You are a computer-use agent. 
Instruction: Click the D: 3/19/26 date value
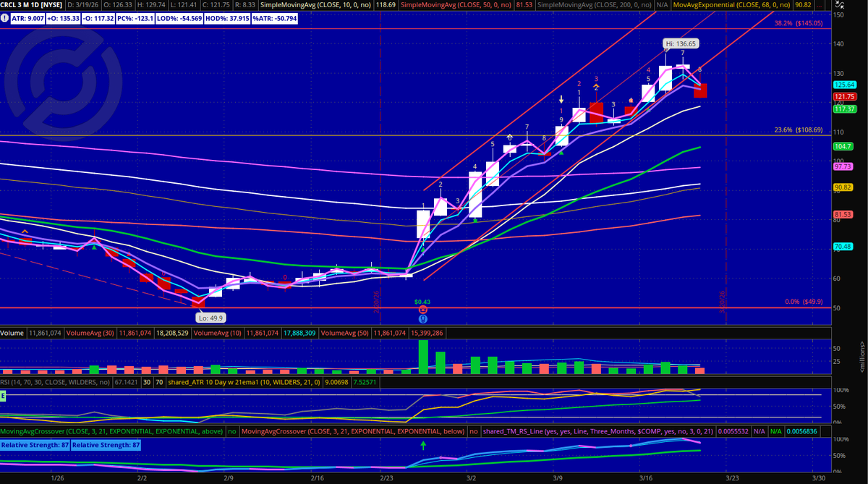(82, 5)
